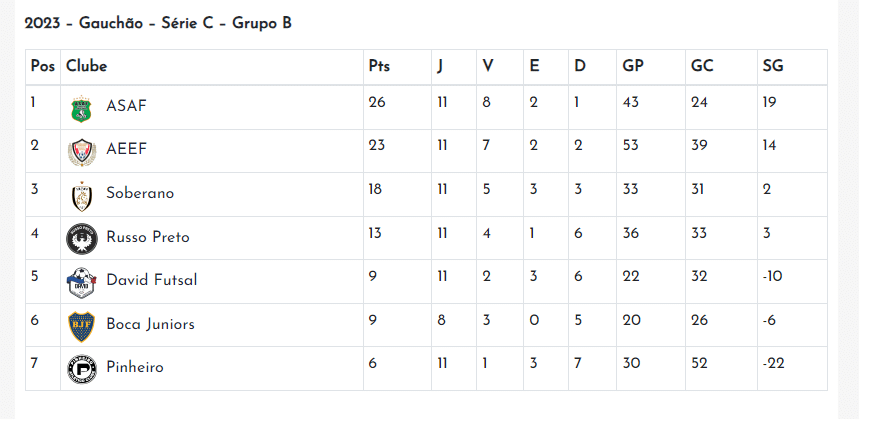Screen dimensions: 892x436
Task: Click the Russo Preto team name
Action: [148, 237]
